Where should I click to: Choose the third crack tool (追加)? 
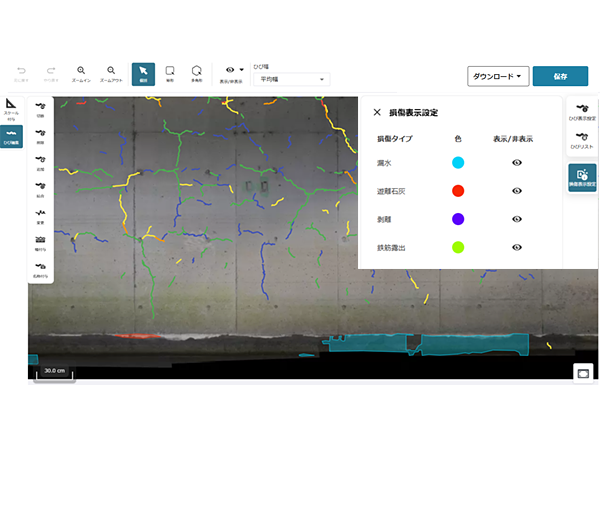coord(40,162)
